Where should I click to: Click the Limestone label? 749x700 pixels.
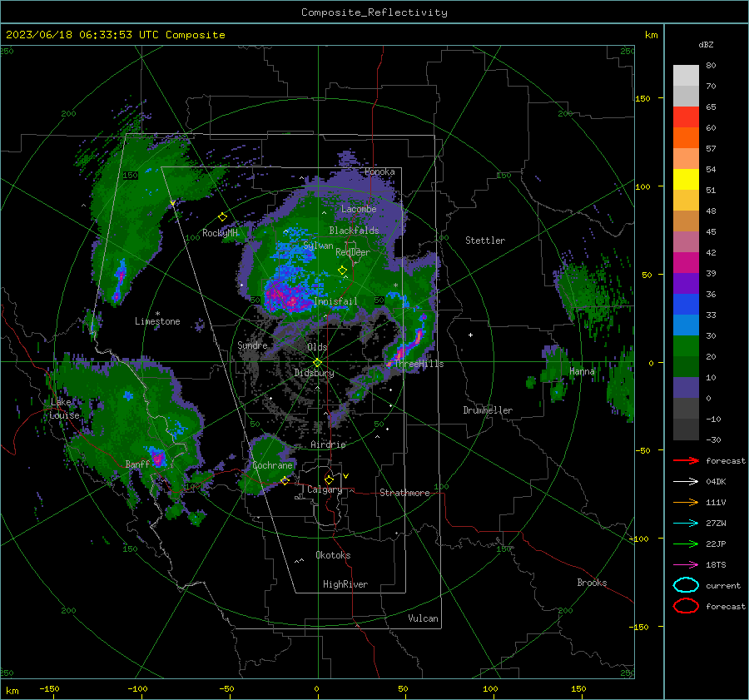(157, 321)
